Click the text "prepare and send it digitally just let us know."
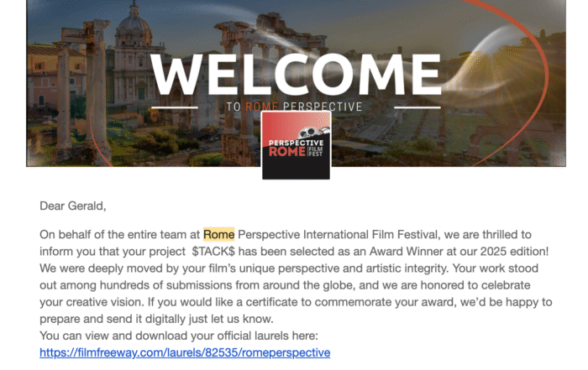Screen dimensions: 588x370 point(156,319)
